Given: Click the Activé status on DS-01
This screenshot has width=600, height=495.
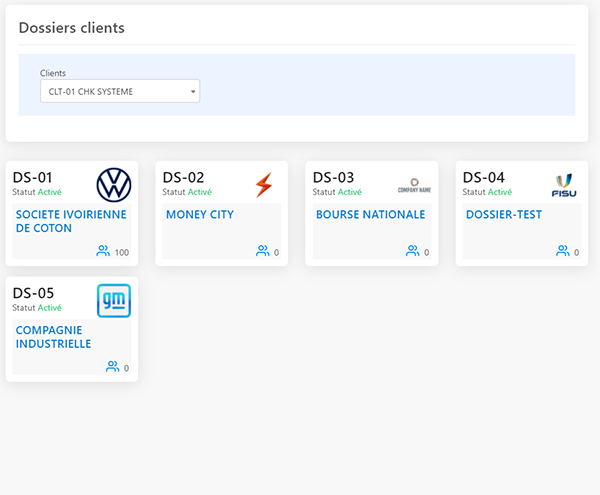Looking at the screenshot, I should tap(49, 192).
